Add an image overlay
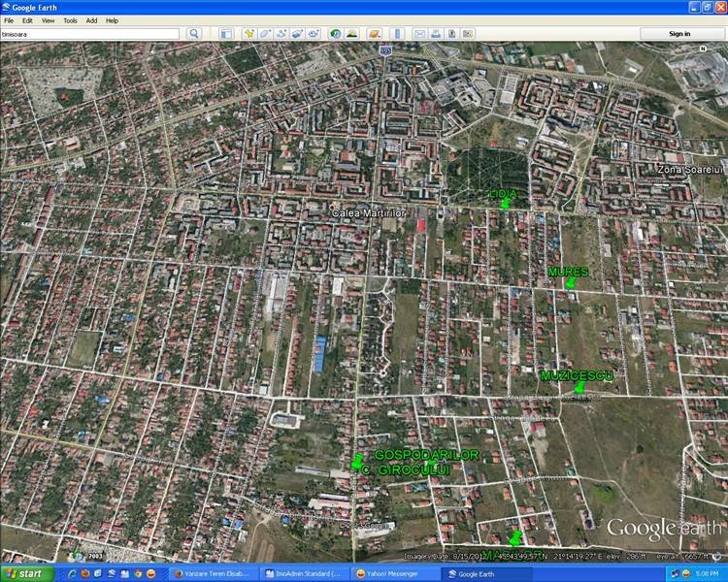The width and height of the screenshot is (728, 582). tap(296, 34)
